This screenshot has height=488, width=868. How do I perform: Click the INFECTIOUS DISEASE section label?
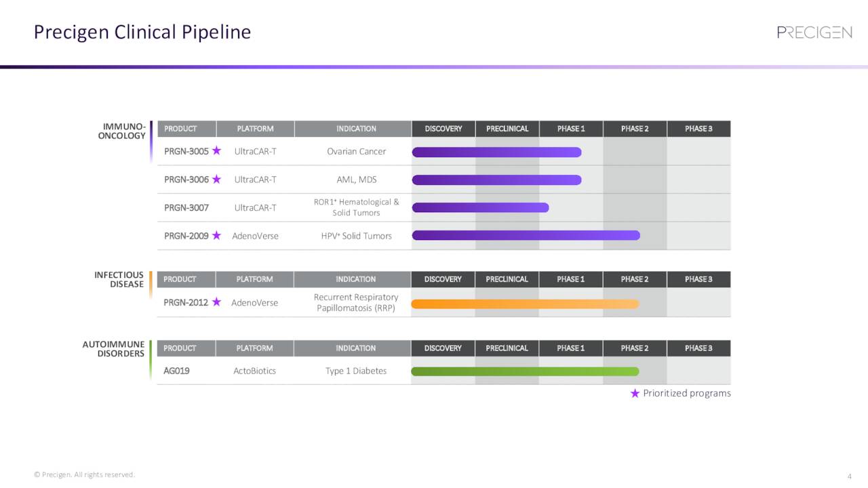click(x=119, y=280)
